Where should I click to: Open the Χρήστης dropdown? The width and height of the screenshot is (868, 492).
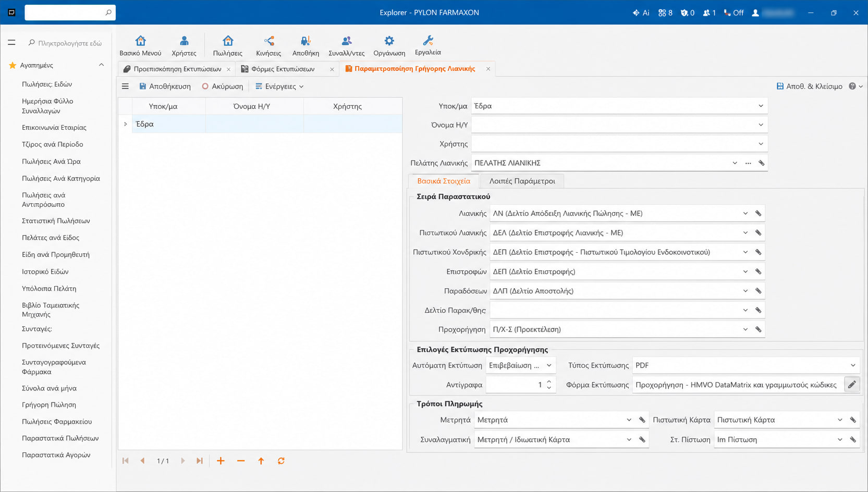click(761, 144)
